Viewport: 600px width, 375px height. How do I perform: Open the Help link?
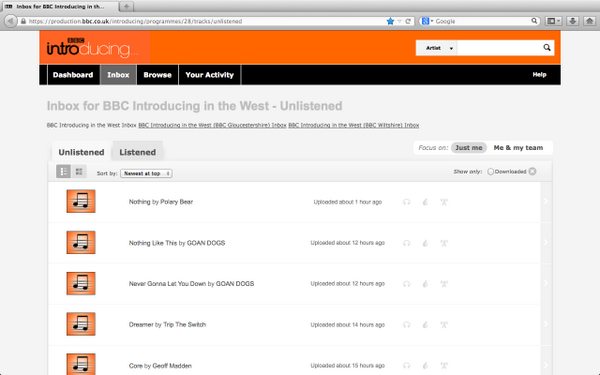(539, 75)
